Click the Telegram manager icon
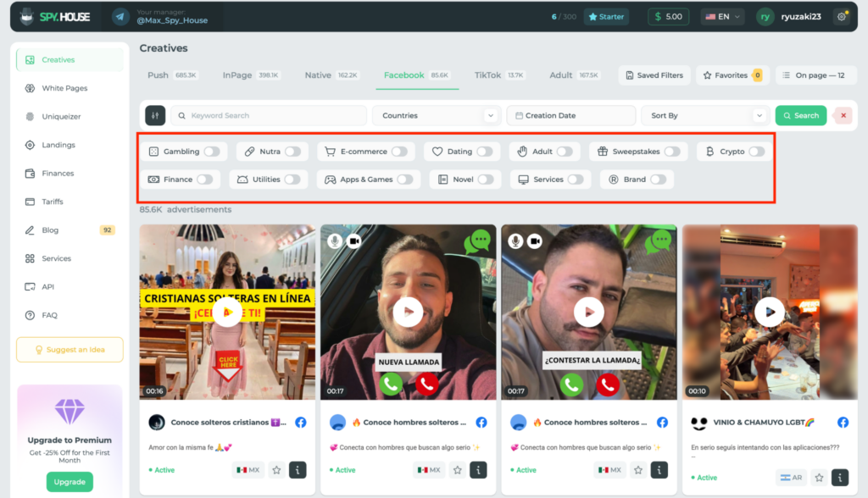This screenshot has height=498, width=868. pos(120,17)
